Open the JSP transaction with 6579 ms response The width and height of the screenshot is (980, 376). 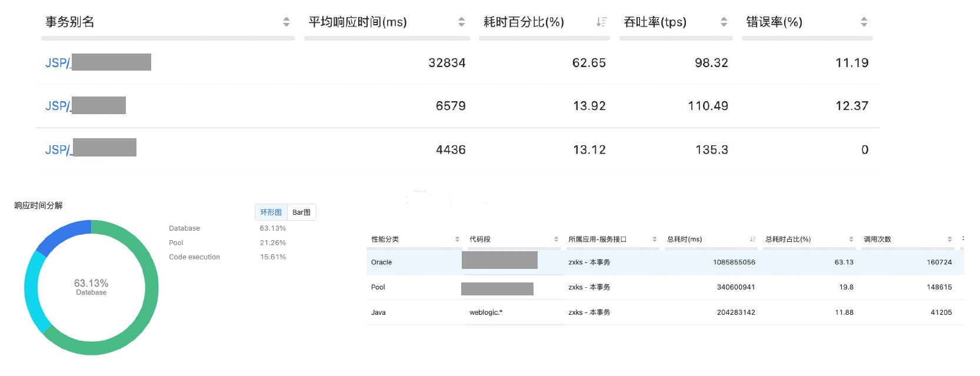coord(58,106)
